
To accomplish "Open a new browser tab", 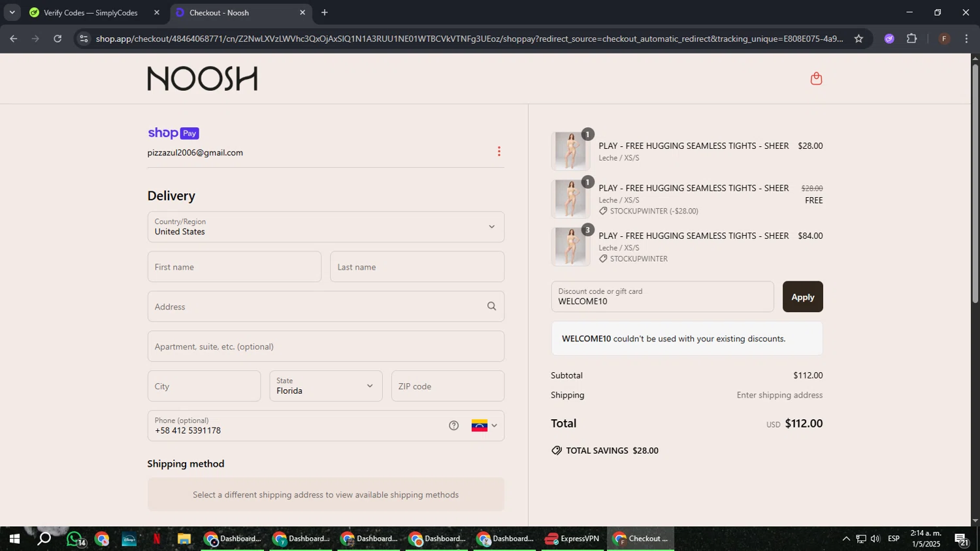I will [x=325, y=12].
